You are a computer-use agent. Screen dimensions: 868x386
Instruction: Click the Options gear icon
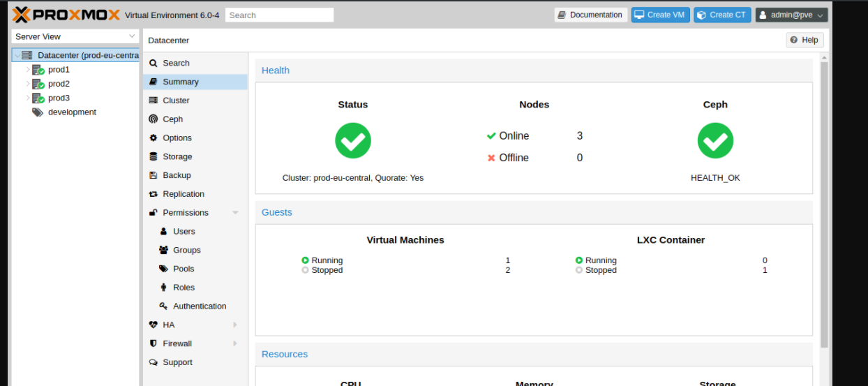click(x=154, y=138)
